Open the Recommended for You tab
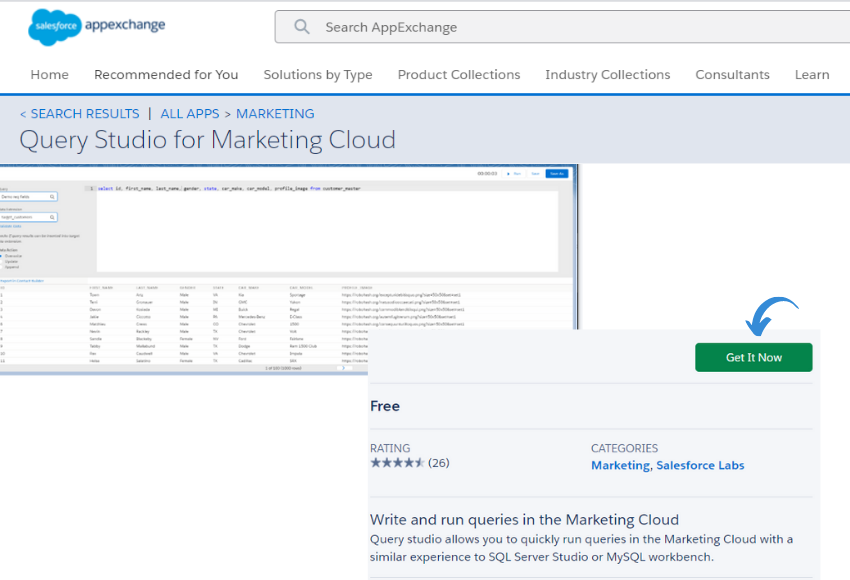Viewport: 850px width, 580px height. pos(166,75)
